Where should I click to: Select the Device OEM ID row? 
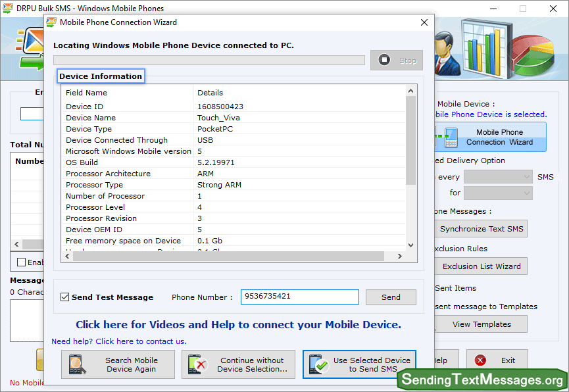[234, 230]
